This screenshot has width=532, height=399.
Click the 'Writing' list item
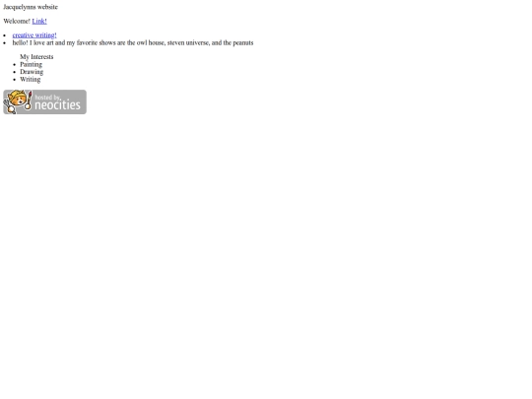(31, 80)
